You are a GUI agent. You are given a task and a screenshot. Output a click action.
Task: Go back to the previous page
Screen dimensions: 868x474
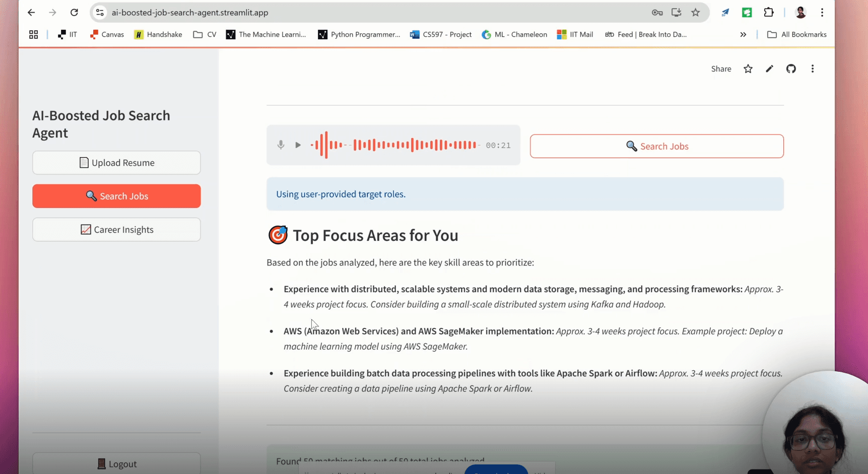pos(31,13)
